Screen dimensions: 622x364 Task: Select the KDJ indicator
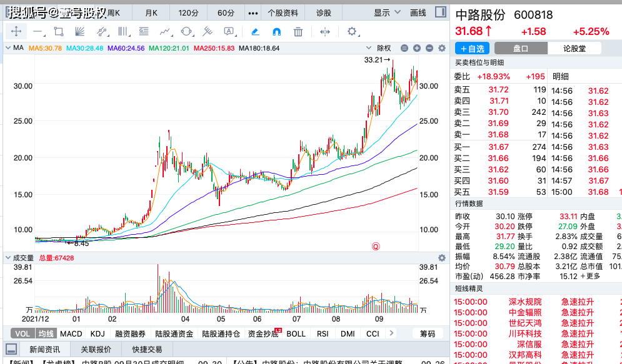pos(98,333)
